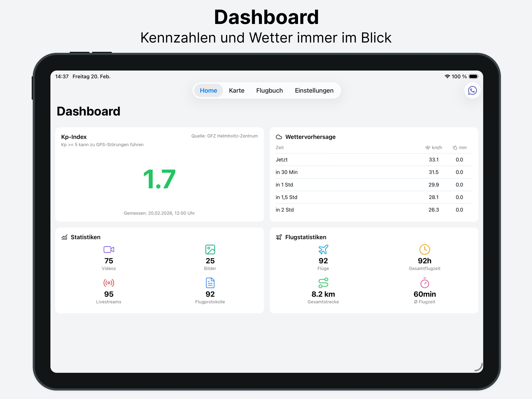Click the 92 Flüge value
Viewport: 532px width, 399px height.
pos(323,261)
